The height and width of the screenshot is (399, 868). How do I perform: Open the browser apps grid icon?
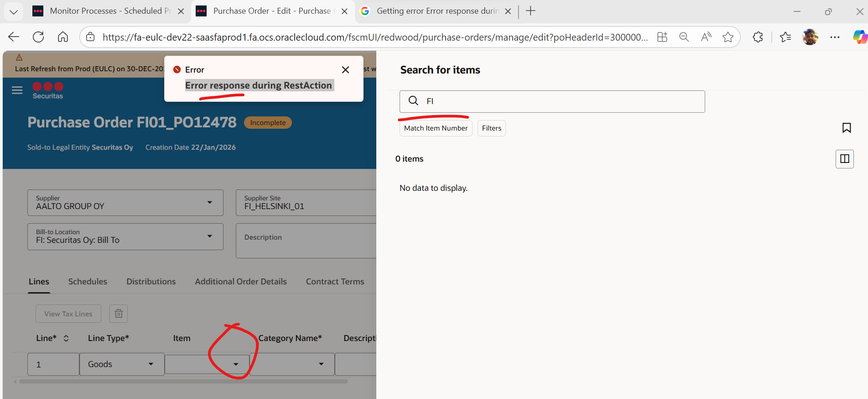tap(662, 37)
